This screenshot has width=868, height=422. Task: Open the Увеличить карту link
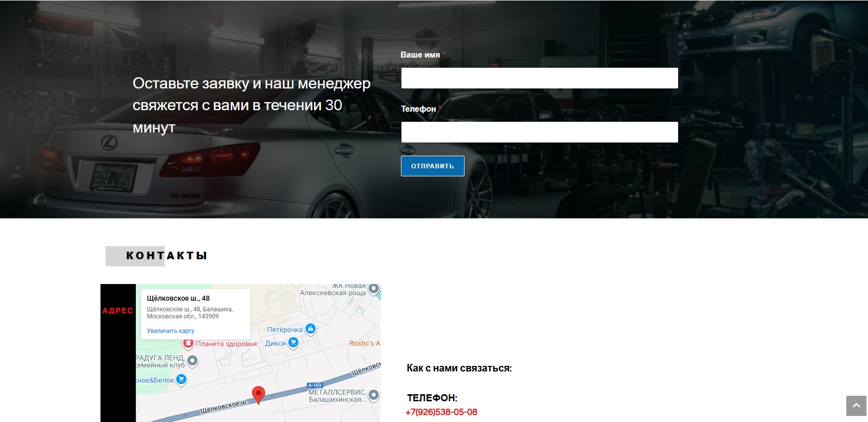171,331
